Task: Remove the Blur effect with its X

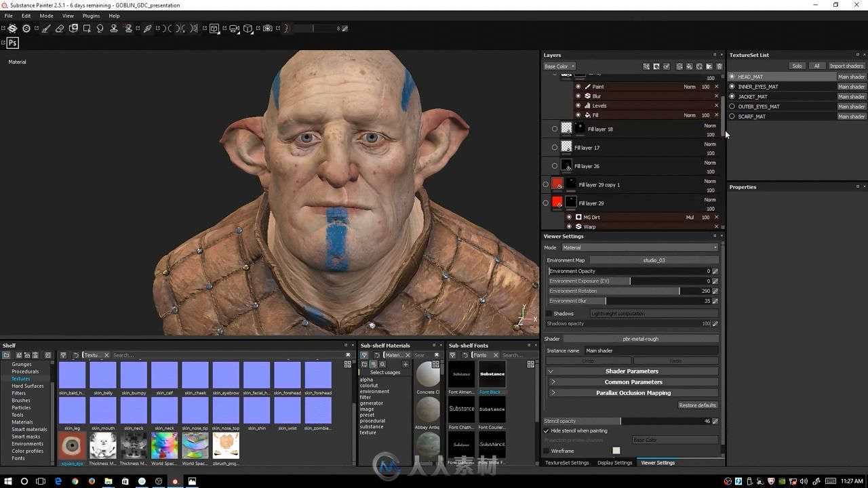Action: click(716, 96)
